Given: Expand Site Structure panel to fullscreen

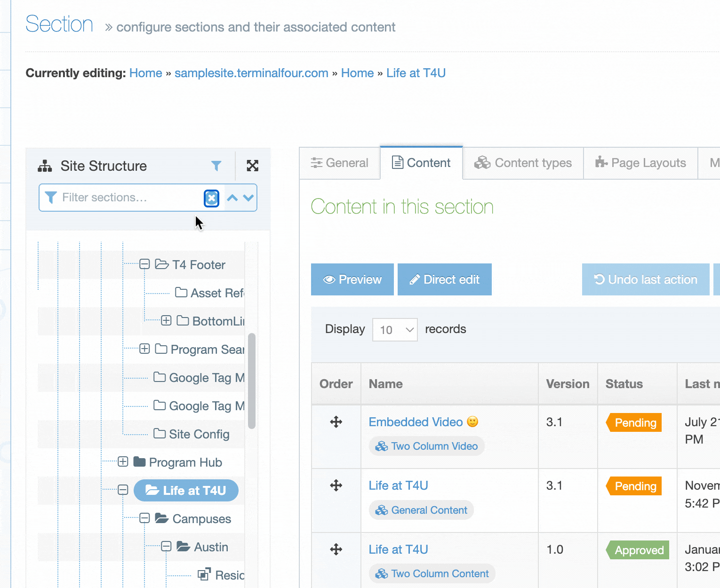Looking at the screenshot, I should 253,166.
